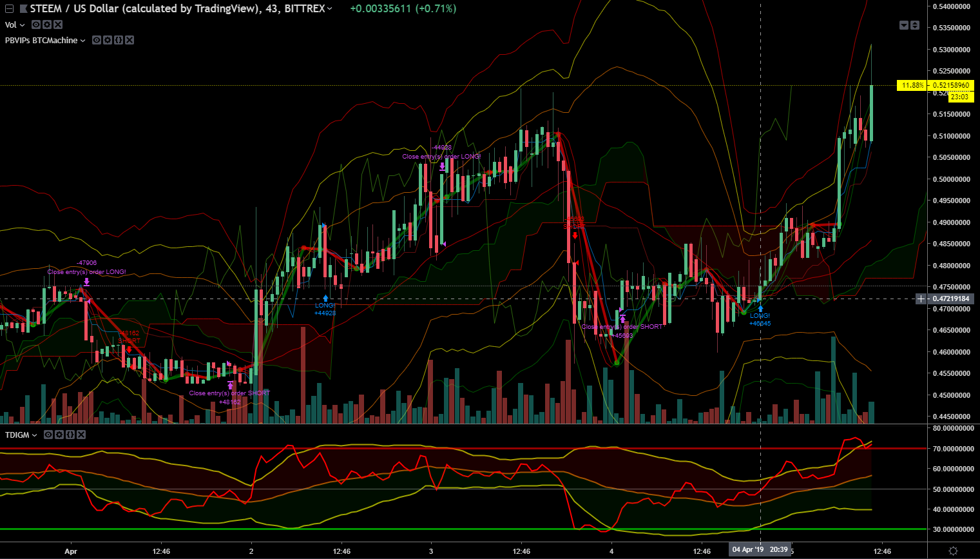This screenshot has height=559, width=980.
Task: Remove the Vol indicator
Action: click(x=58, y=25)
